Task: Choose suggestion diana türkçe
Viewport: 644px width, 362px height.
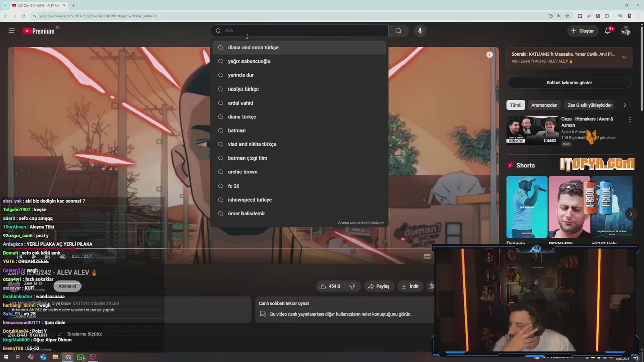Action: coord(299,117)
